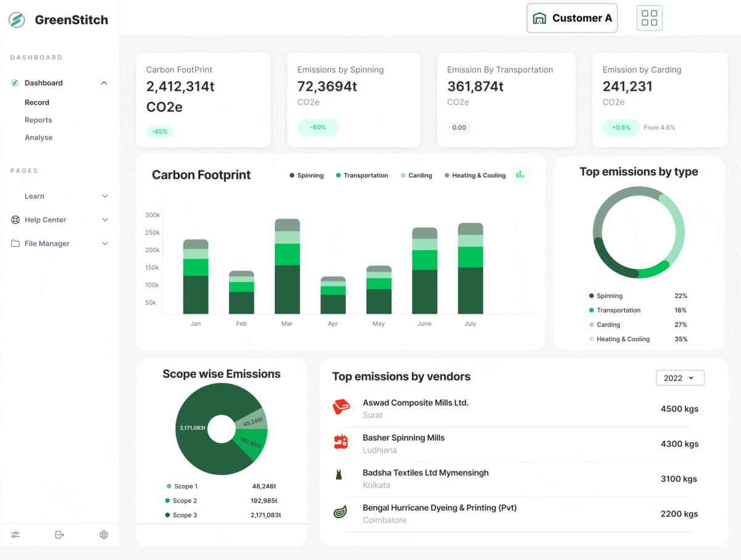Image resolution: width=741 pixels, height=560 pixels.
Task: Click vendor name Bengal Hurricane Dyeing & Printing
Action: click(x=440, y=508)
